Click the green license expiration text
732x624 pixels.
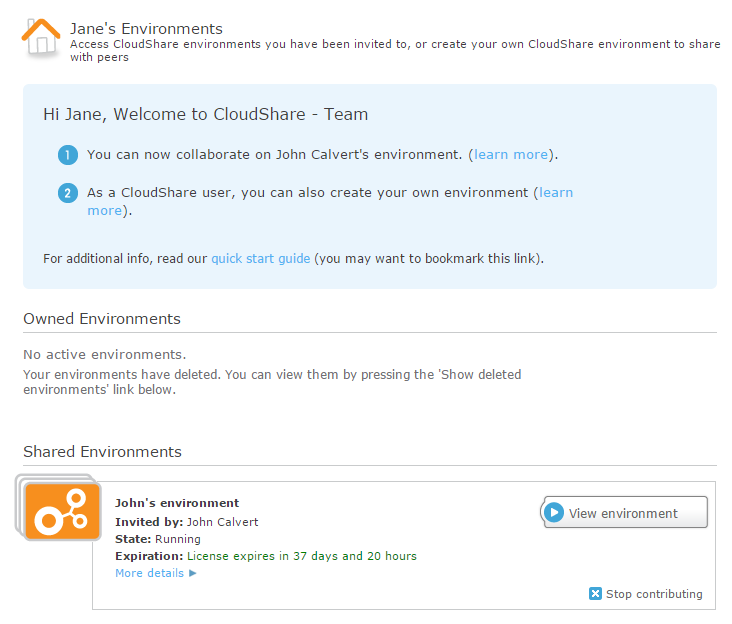(301, 556)
